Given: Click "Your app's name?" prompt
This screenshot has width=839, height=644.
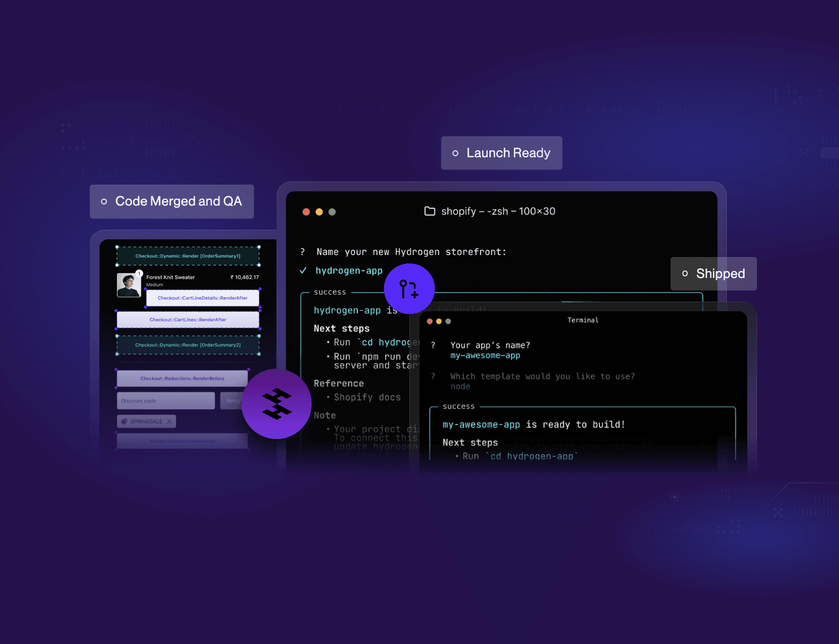Looking at the screenshot, I should coord(490,346).
